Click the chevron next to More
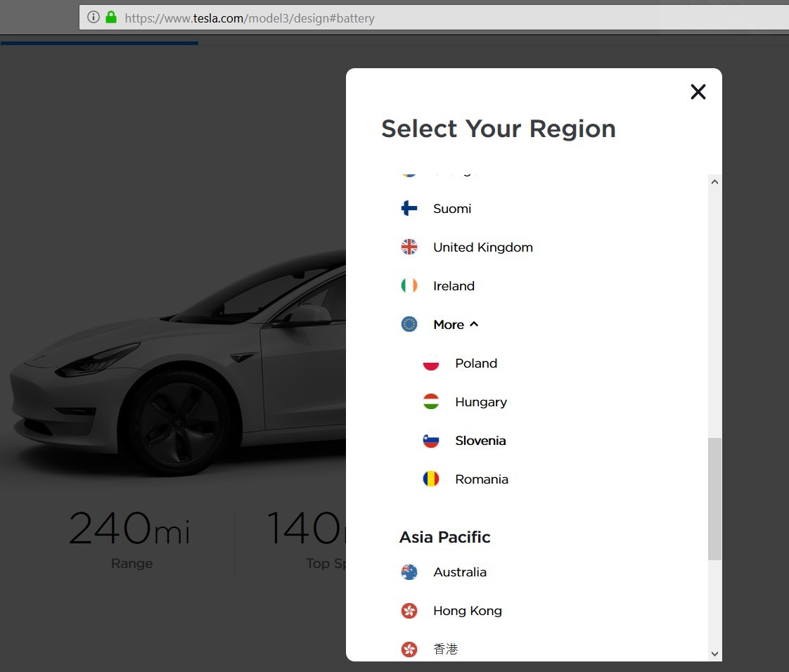 click(474, 324)
